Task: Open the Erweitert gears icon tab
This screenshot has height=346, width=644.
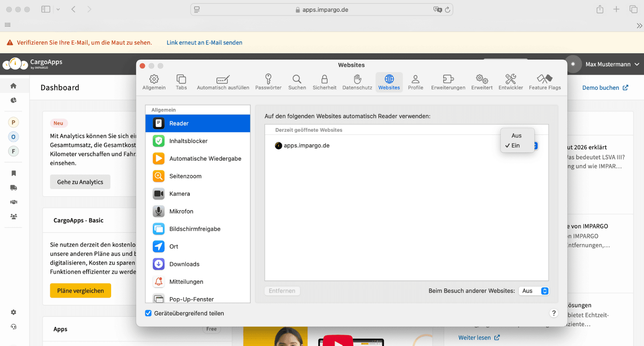Action: click(x=482, y=82)
